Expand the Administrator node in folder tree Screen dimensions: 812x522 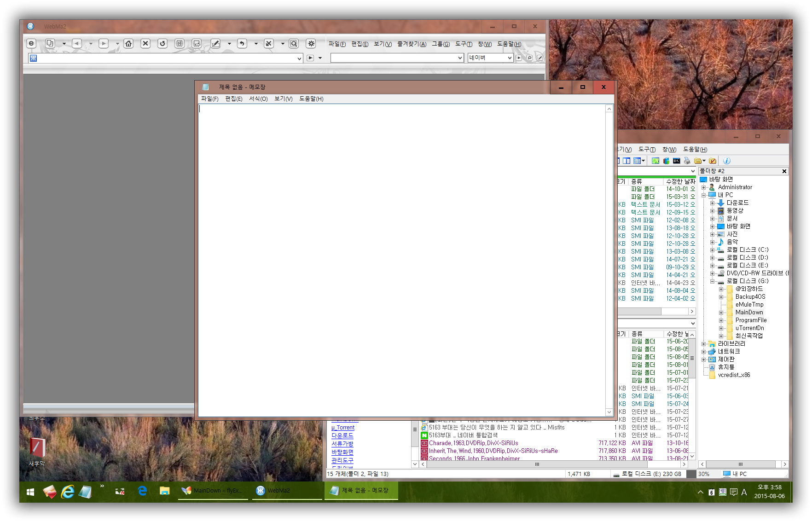(703, 187)
